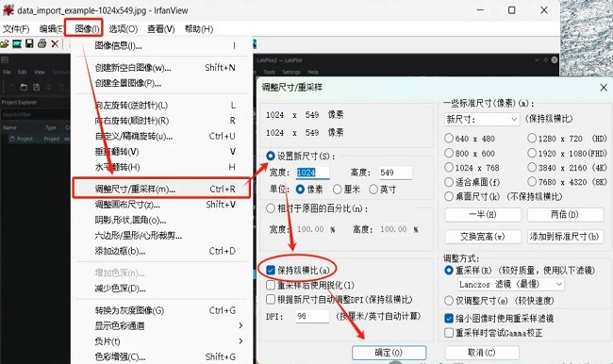The width and height of the screenshot is (613, 364).
Task: Select 添加边框(b)... menu entry
Action: (162, 251)
